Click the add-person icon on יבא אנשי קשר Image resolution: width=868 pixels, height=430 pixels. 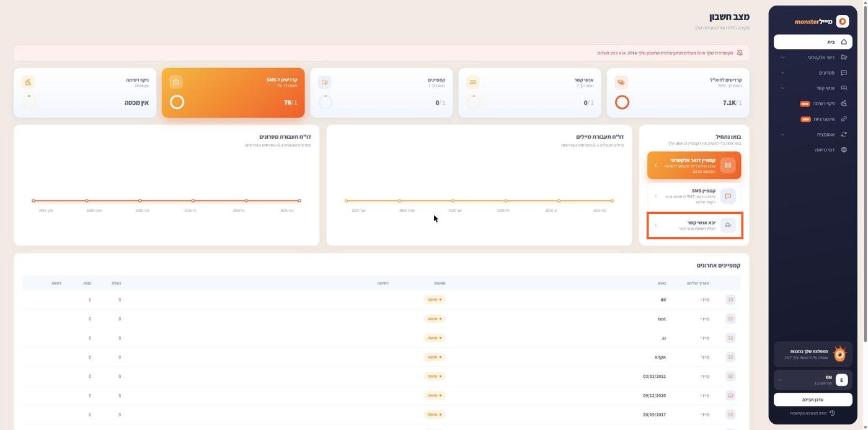[728, 226]
